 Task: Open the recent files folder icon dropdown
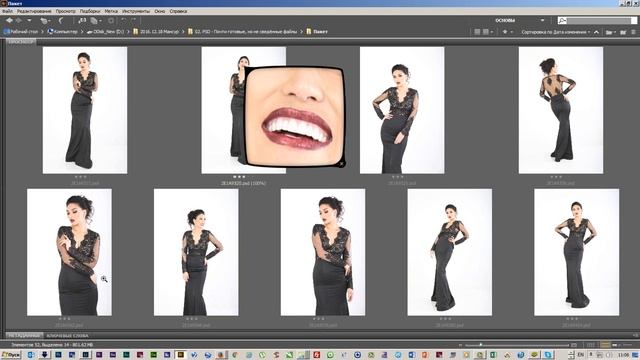610,32
